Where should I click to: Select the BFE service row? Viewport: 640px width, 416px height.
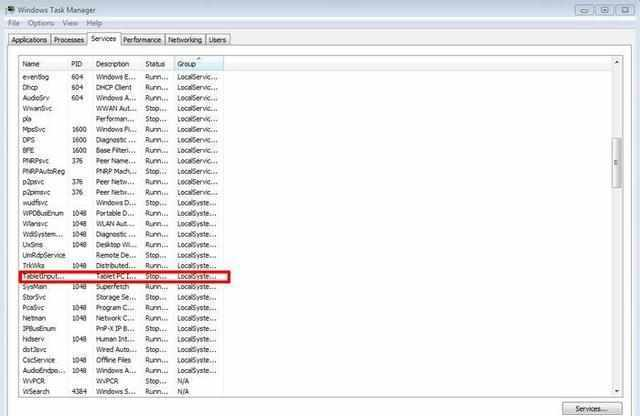click(121, 150)
